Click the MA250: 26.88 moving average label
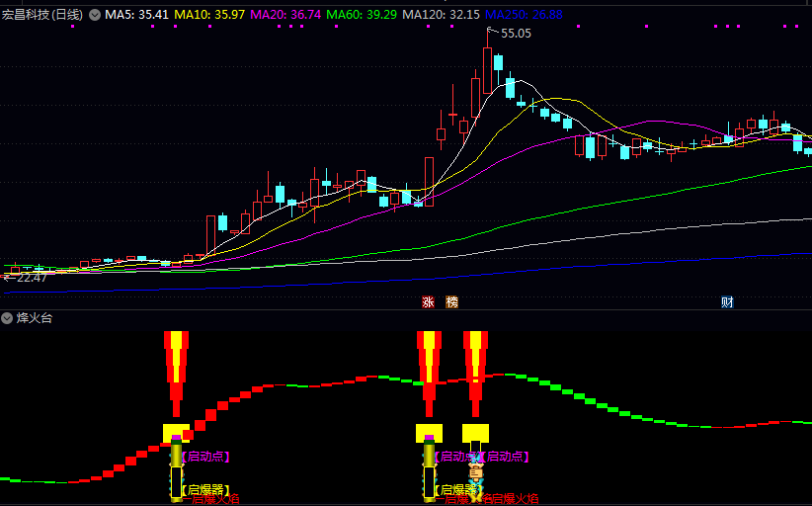 [x=524, y=15]
